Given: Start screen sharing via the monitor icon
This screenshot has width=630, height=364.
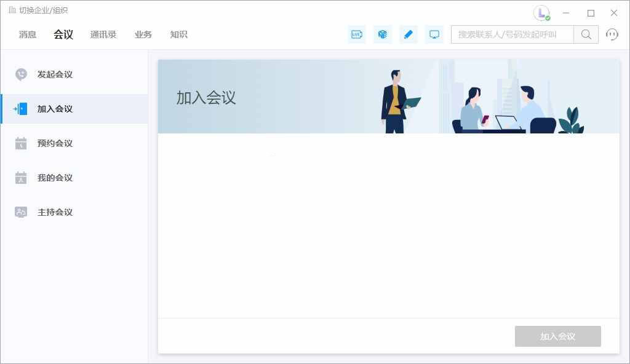Looking at the screenshot, I should (434, 34).
